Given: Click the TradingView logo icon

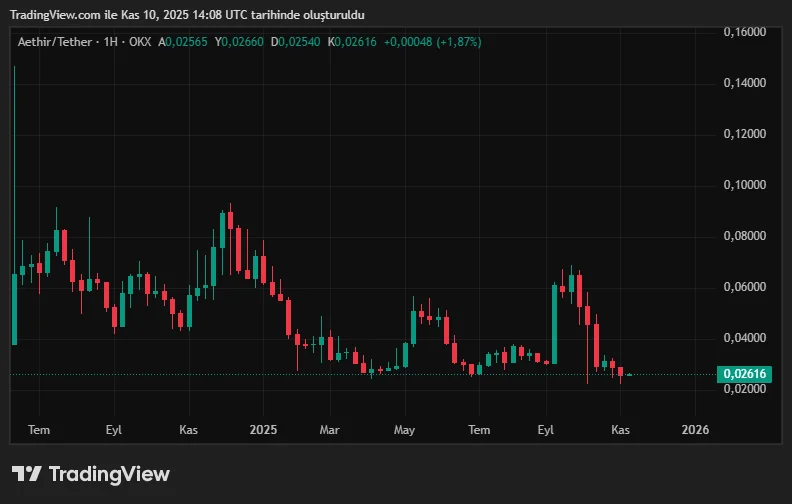Looking at the screenshot, I should point(27,474).
